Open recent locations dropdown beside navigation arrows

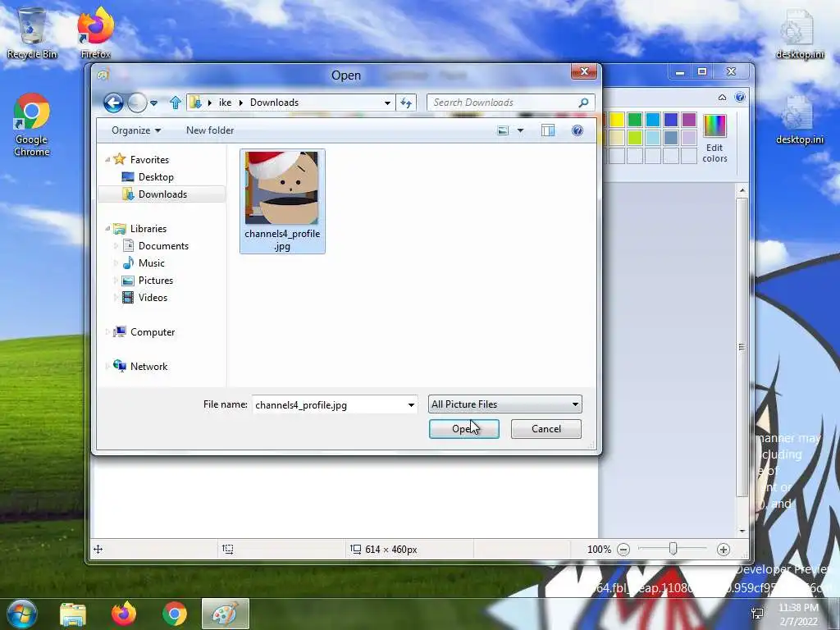point(153,103)
